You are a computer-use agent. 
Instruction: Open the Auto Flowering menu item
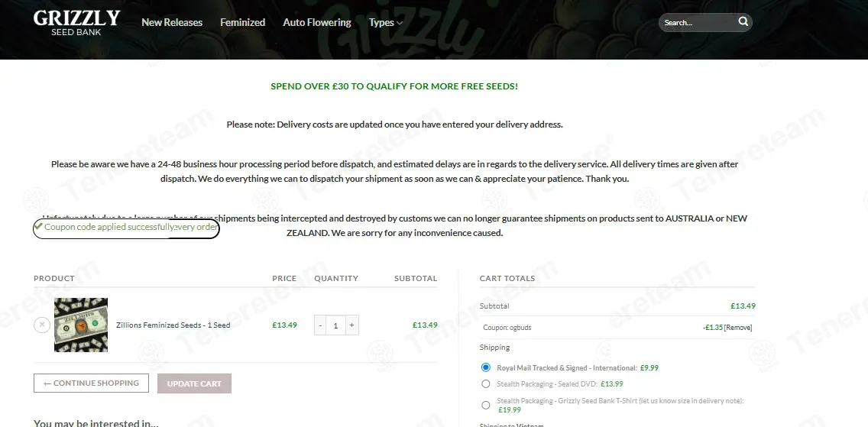pyautogui.click(x=316, y=23)
